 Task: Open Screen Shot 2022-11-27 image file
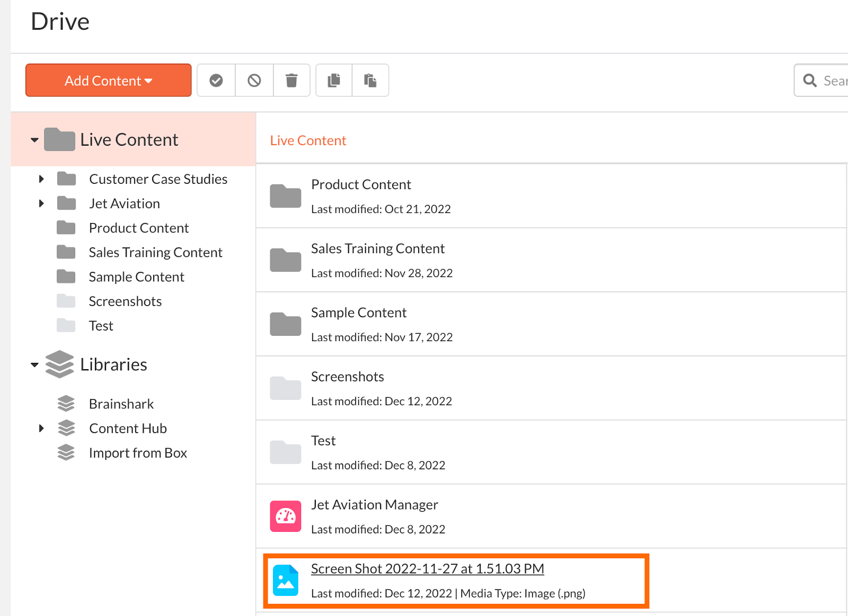[x=428, y=569]
